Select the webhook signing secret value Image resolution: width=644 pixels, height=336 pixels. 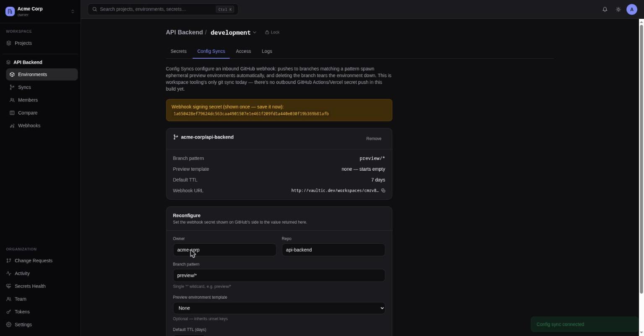click(251, 114)
